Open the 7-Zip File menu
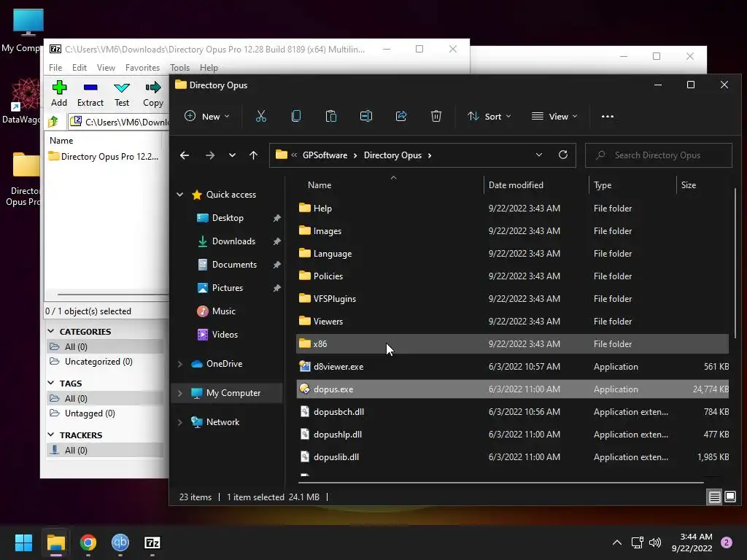The width and height of the screenshot is (747, 560). [55, 68]
